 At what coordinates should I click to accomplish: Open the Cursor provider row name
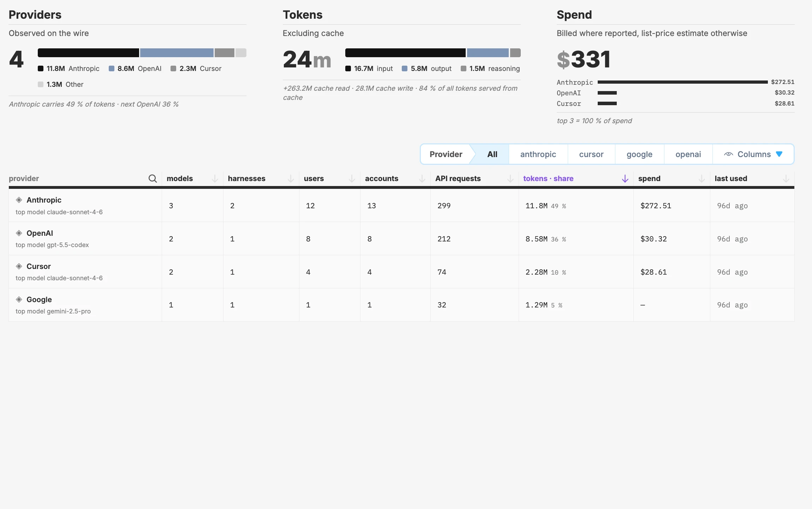38,267
